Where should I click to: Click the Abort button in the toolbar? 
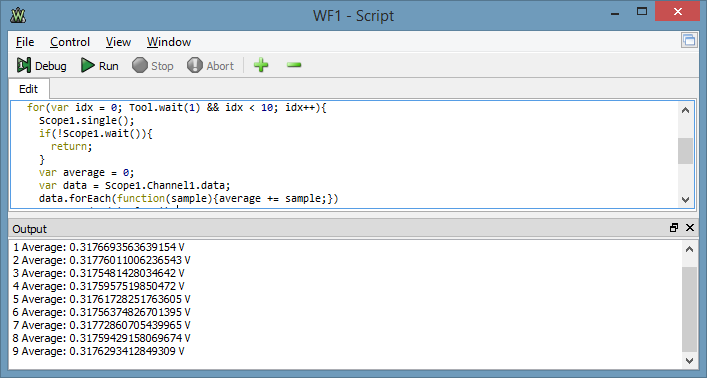tap(211, 66)
